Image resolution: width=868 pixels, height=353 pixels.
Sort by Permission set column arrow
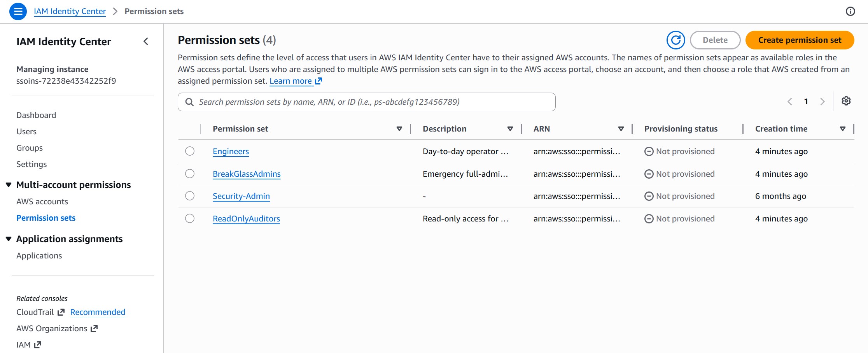399,129
